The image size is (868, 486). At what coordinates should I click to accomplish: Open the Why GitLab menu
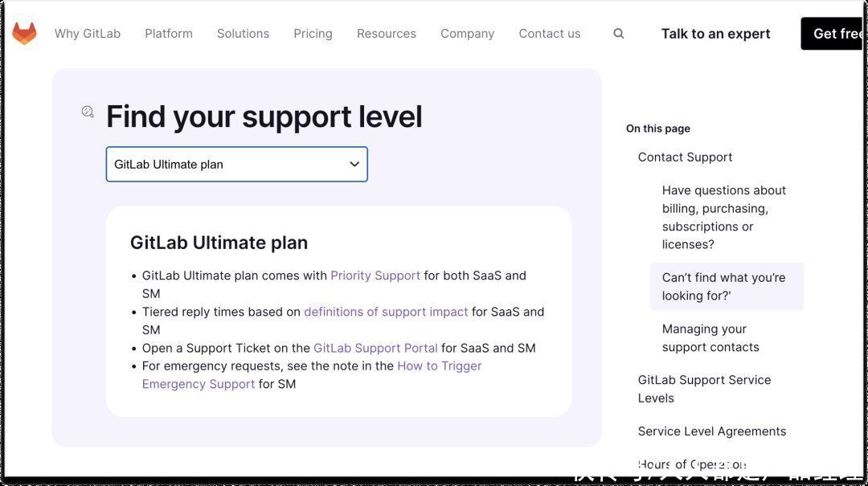click(x=88, y=34)
